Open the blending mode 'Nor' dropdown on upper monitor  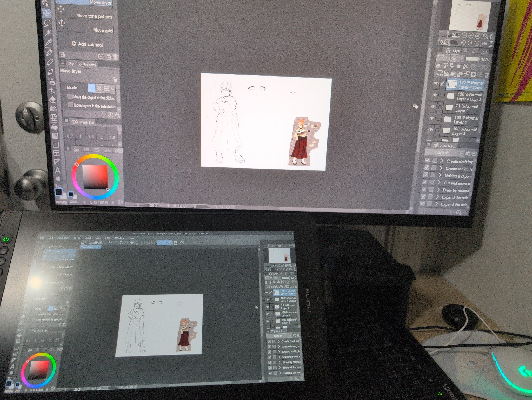457,58
